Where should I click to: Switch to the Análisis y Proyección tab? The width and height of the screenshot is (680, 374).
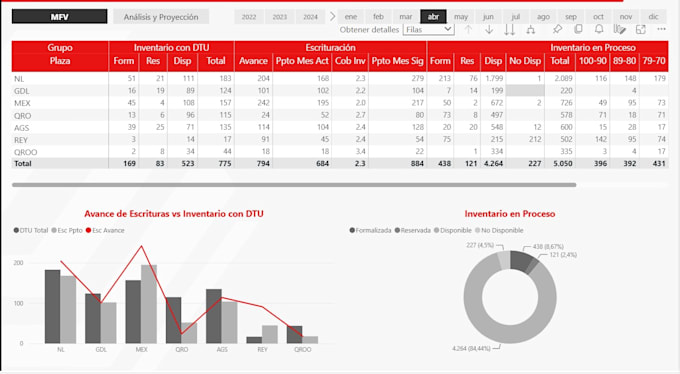coord(161,17)
